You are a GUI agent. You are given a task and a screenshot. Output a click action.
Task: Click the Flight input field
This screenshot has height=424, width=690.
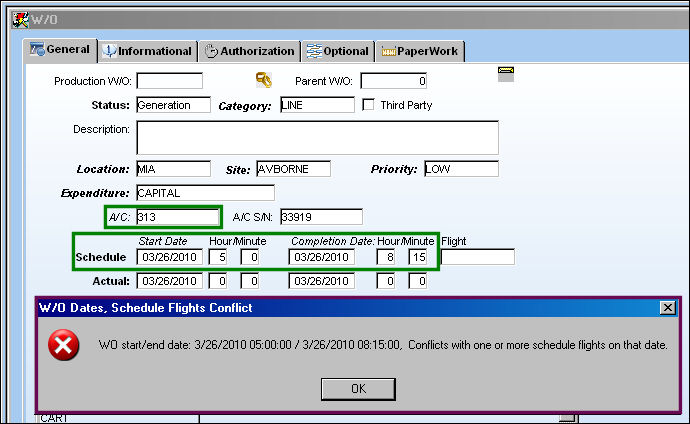[477, 257]
